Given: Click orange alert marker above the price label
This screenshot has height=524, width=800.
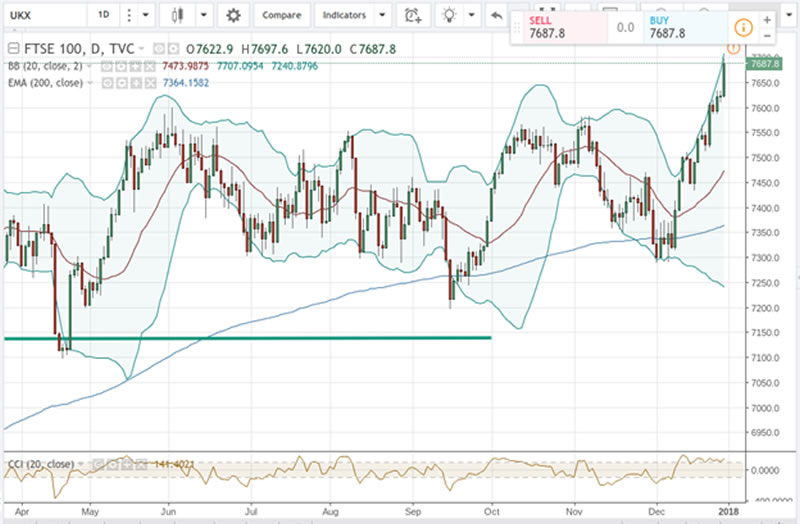Looking at the screenshot, I should point(733,48).
